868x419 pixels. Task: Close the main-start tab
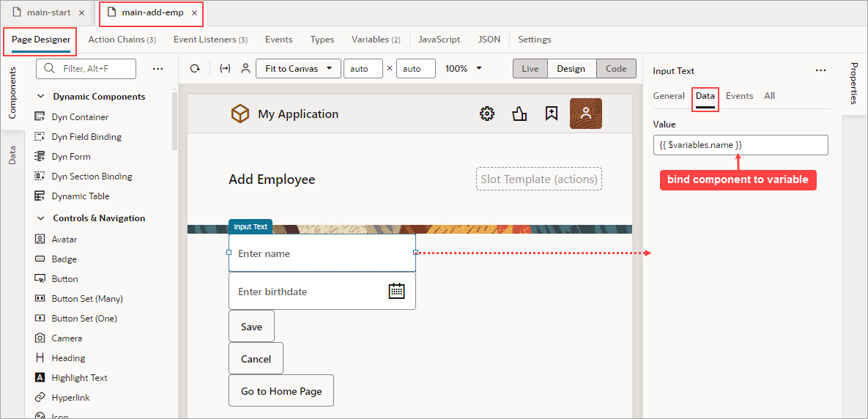point(82,12)
